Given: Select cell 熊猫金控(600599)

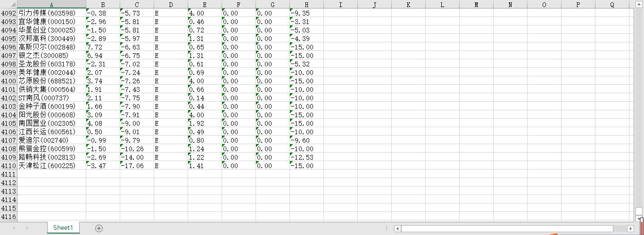Looking at the screenshot, I should (52, 149).
